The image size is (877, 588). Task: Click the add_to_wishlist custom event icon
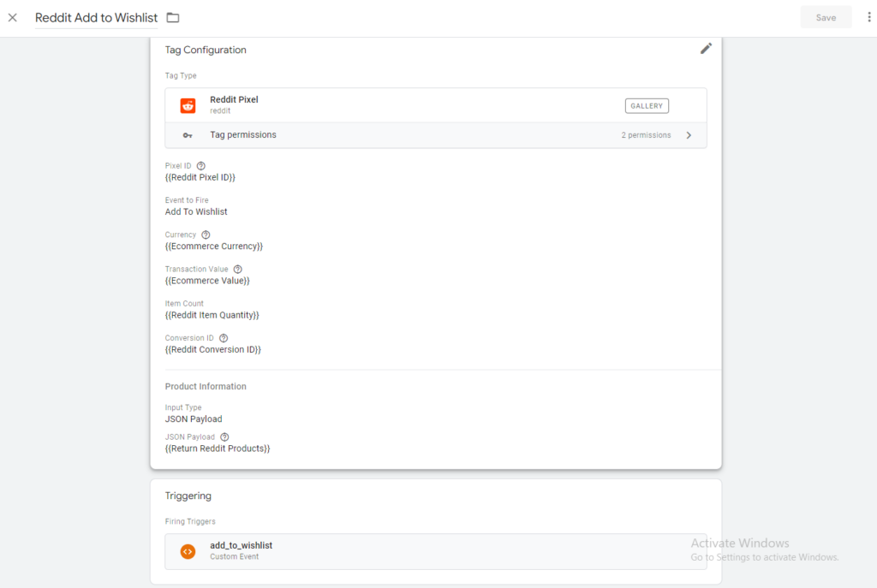click(x=188, y=551)
